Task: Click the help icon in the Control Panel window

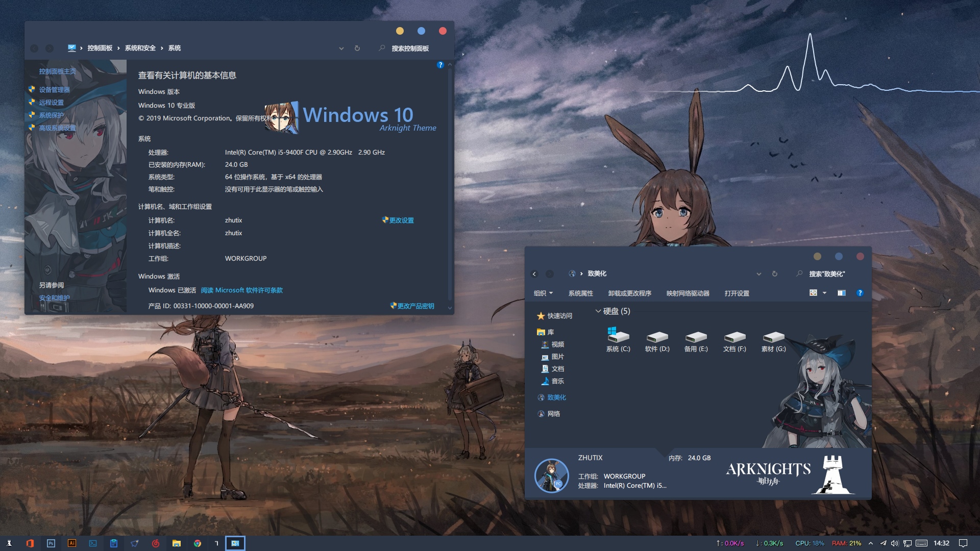Action: (x=440, y=65)
